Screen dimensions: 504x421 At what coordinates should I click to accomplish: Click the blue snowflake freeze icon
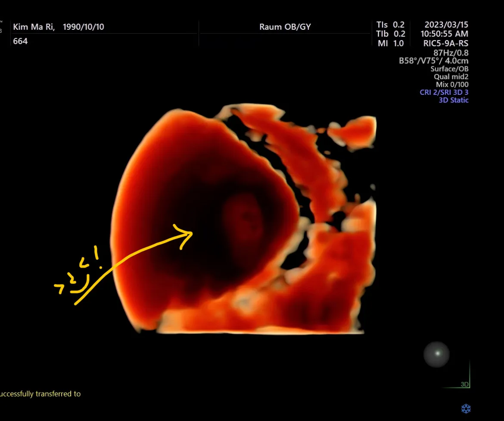tap(466, 409)
